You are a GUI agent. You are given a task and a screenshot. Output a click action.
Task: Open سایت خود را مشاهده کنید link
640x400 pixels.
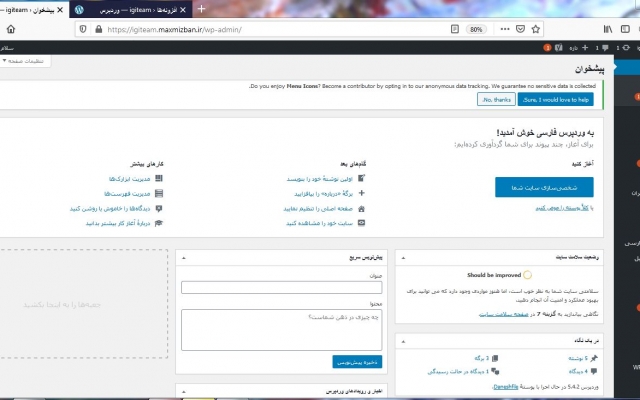pyautogui.click(x=319, y=223)
